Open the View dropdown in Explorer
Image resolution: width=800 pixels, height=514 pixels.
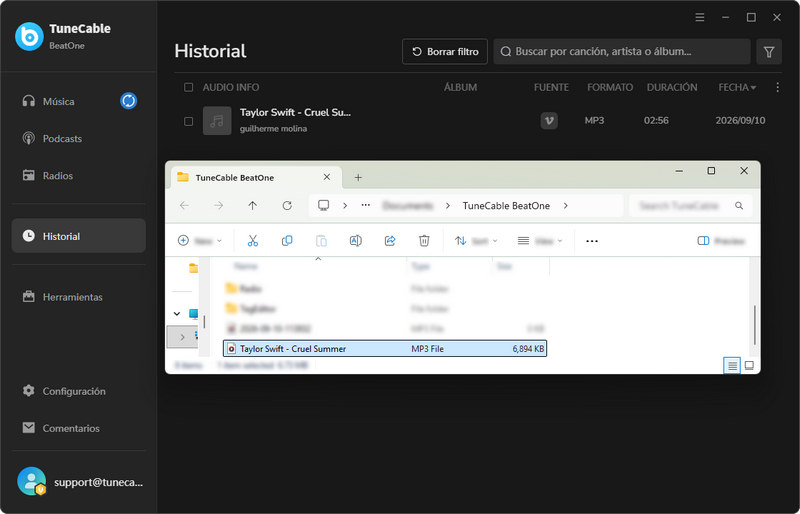click(x=540, y=241)
